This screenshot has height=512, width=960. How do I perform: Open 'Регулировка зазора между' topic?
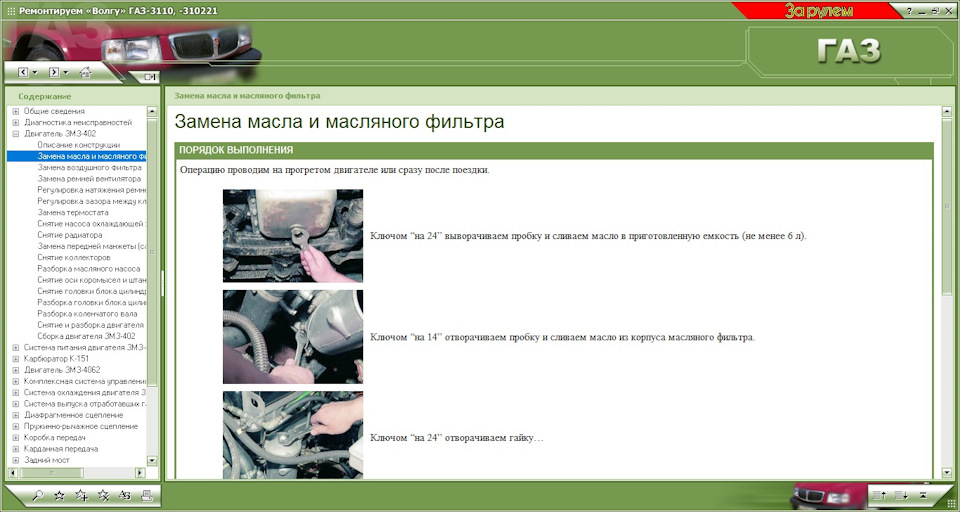[91, 201]
